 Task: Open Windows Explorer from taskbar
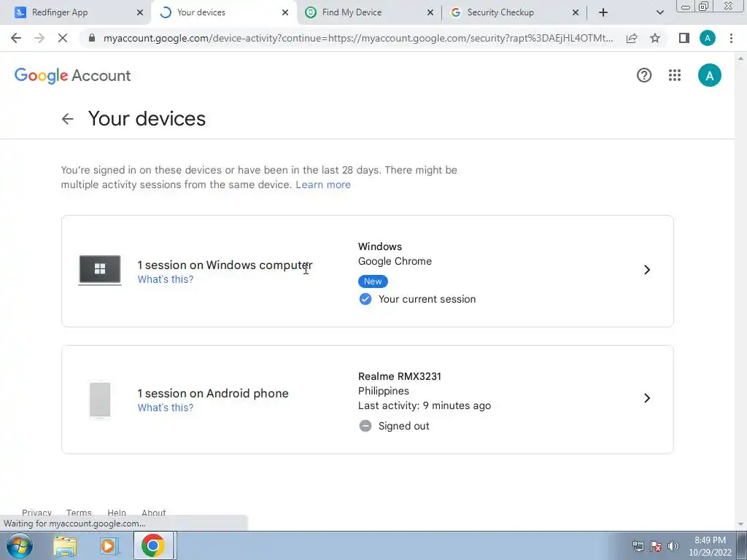[x=65, y=546]
